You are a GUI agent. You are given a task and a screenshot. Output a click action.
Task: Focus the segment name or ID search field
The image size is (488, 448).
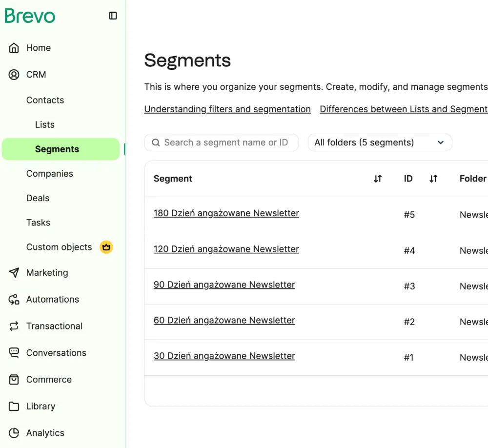(x=221, y=143)
